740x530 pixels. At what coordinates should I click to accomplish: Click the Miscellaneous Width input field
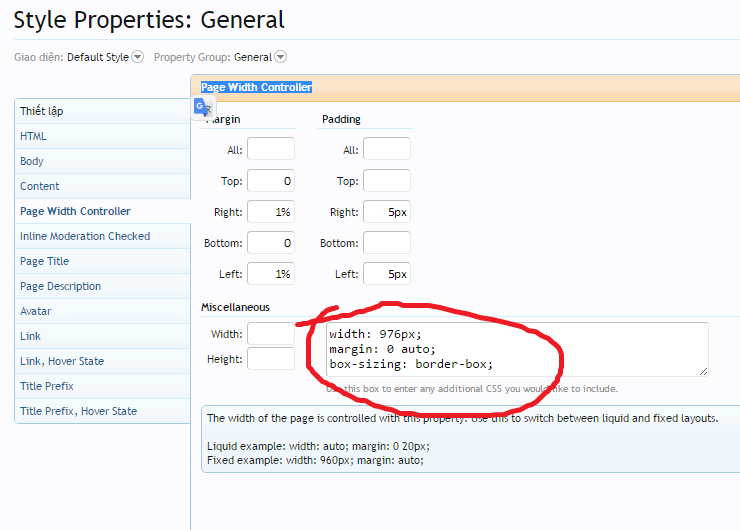point(271,334)
